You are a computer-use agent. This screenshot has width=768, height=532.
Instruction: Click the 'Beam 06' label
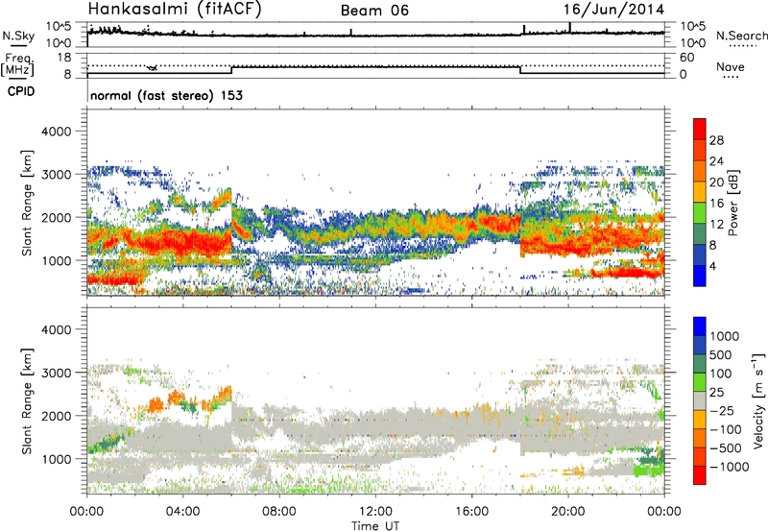click(374, 11)
